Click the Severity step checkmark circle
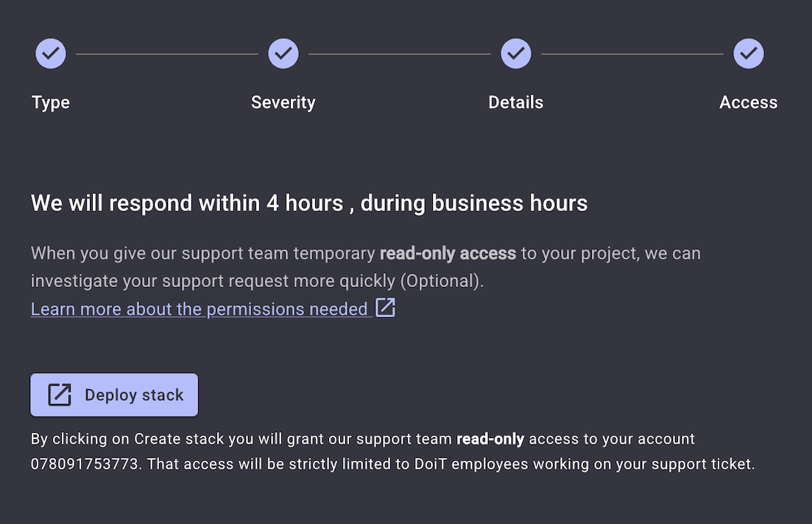The height and width of the screenshot is (524, 812). pyautogui.click(x=283, y=54)
